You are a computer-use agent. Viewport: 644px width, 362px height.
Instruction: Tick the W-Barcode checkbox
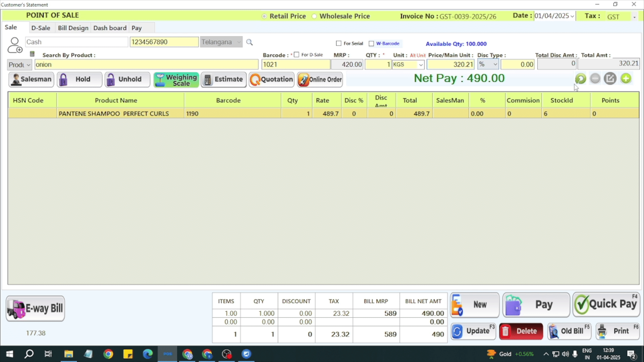coord(371,44)
